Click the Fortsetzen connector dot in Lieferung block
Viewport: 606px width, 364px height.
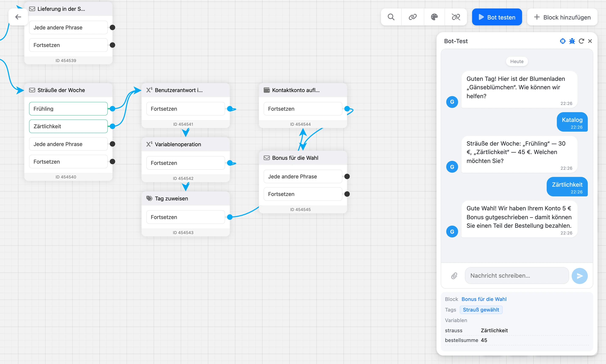113,45
